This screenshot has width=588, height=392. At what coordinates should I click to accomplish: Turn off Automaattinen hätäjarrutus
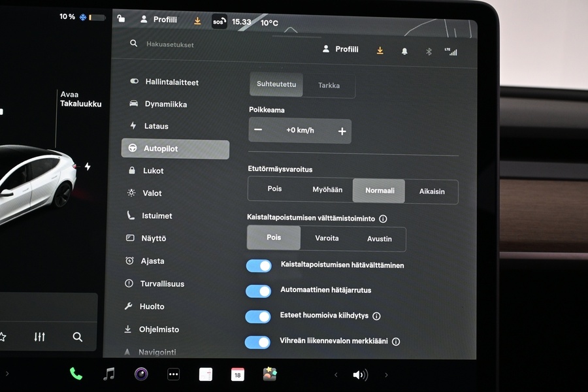(258, 291)
